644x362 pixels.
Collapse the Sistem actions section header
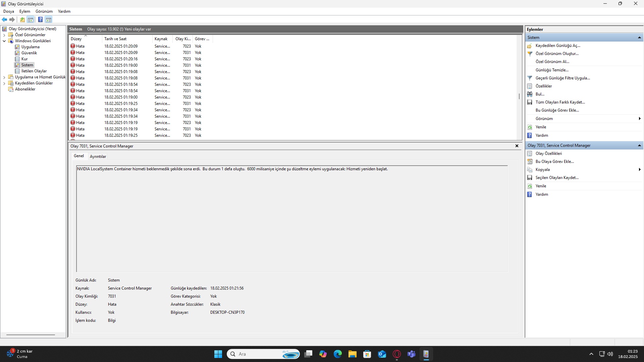[639, 38]
